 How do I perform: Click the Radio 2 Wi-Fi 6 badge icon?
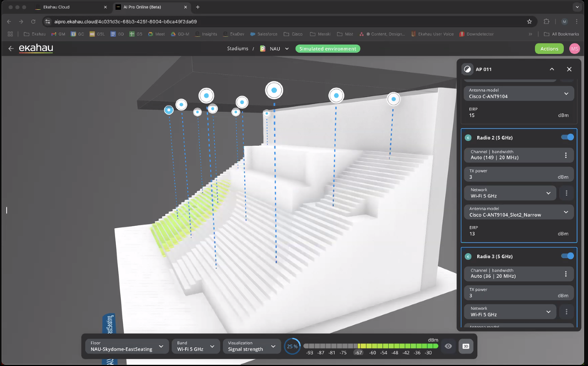[x=468, y=138]
